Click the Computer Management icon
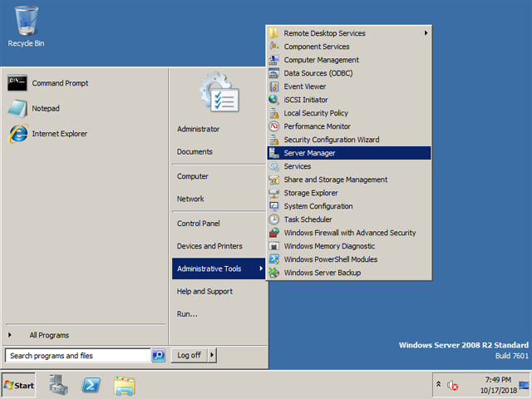This screenshot has width=532, height=399. point(273,60)
